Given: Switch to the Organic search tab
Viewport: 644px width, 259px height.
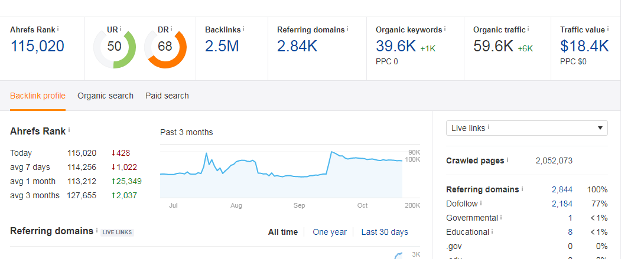Looking at the screenshot, I should (105, 96).
